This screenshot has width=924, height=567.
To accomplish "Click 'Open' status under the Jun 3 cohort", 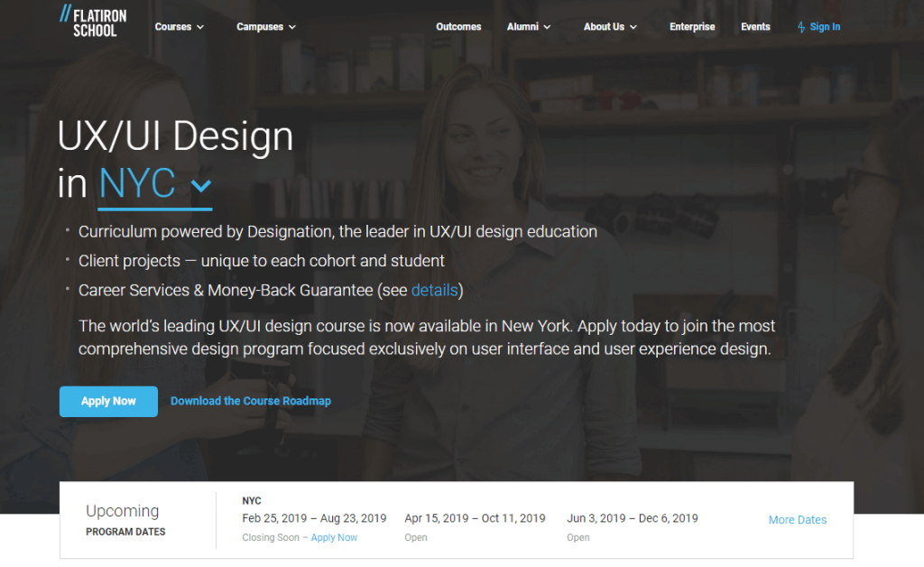I will (578, 537).
